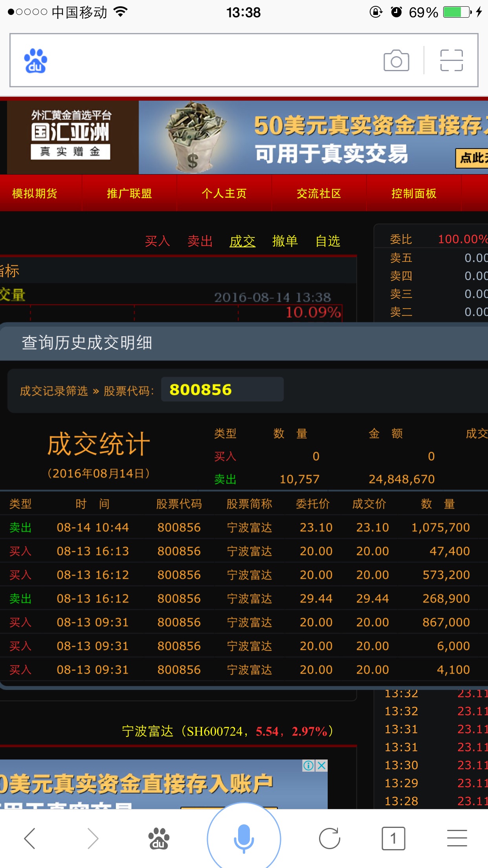The image size is (488, 868).
Task: Switch to 撤单 tab
Action: 285,241
